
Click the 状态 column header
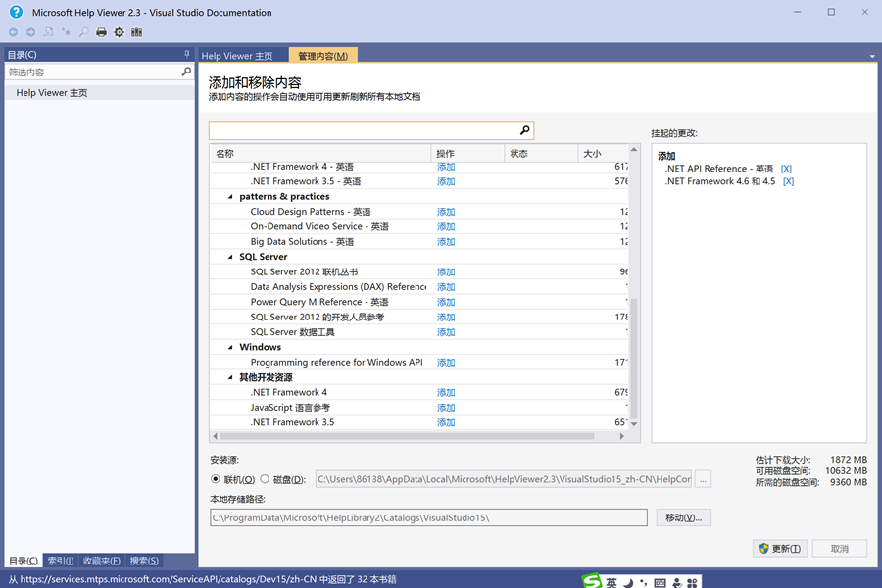click(541, 154)
